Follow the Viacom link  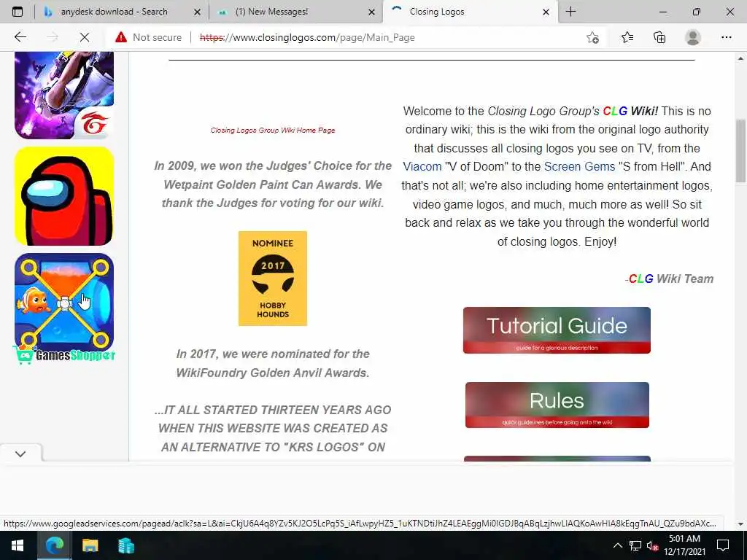pos(422,167)
